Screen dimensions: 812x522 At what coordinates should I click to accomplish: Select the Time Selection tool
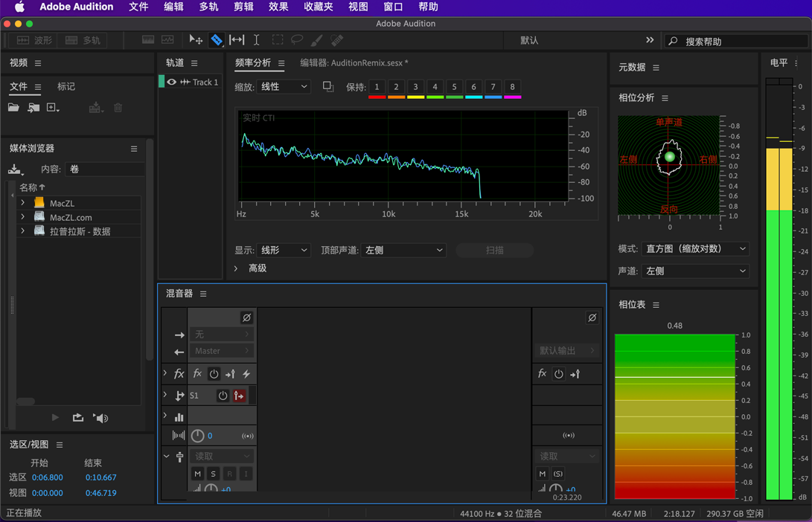pyautogui.click(x=257, y=42)
